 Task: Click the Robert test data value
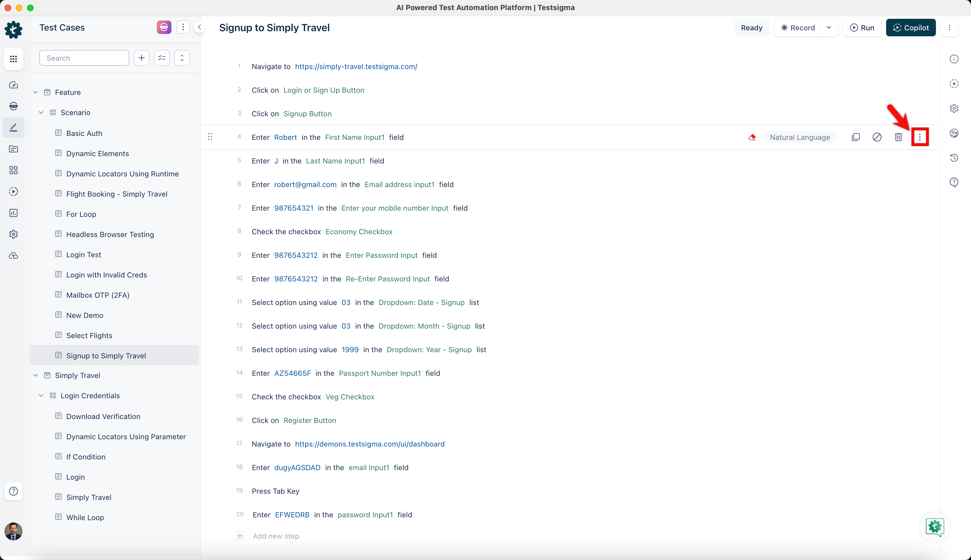coord(285,137)
